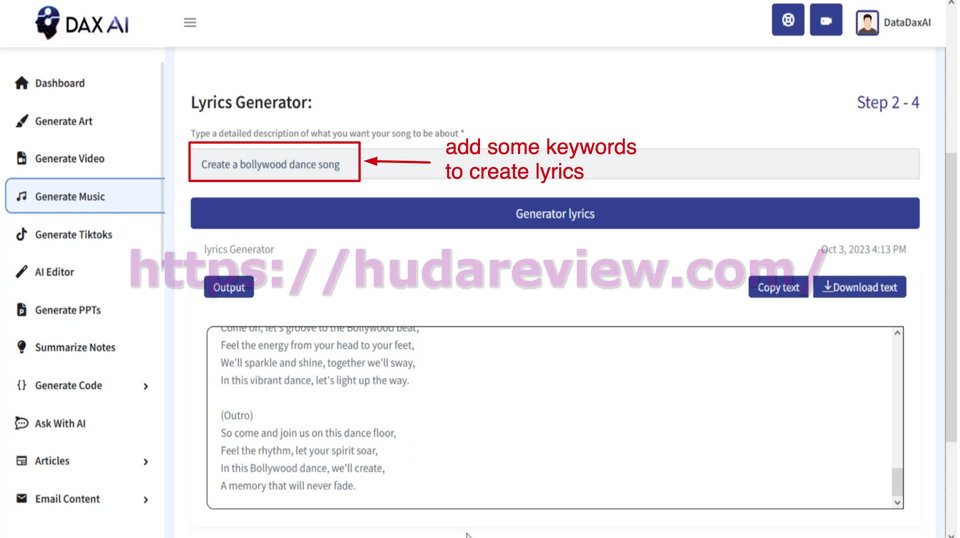Expand the Generate Code submenu arrow

146,386
